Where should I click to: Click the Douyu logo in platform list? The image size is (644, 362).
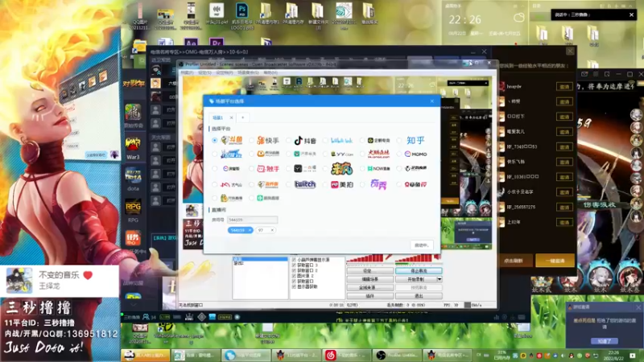(x=231, y=140)
